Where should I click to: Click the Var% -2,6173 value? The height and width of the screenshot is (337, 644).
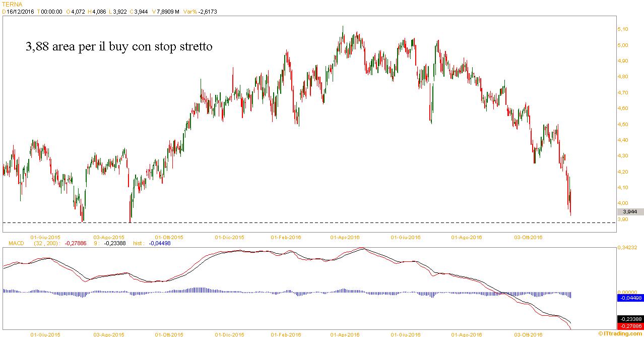pyautogui.click(x=197, y=11)
